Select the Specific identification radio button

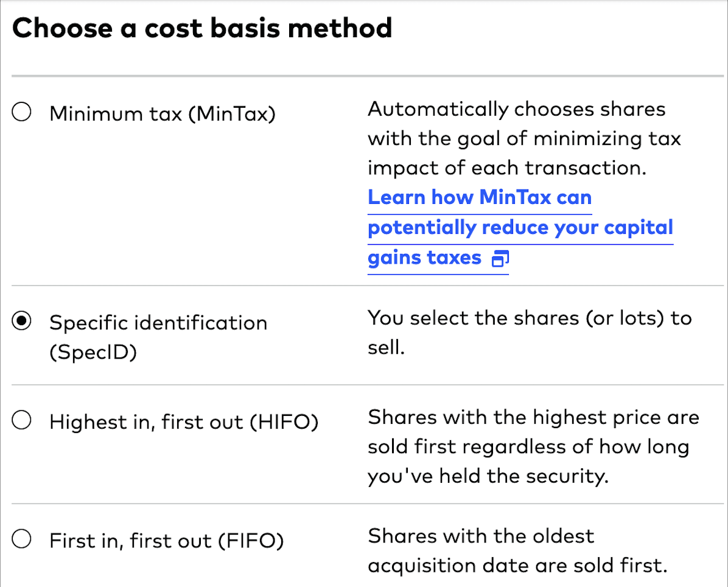coord(22,322)
